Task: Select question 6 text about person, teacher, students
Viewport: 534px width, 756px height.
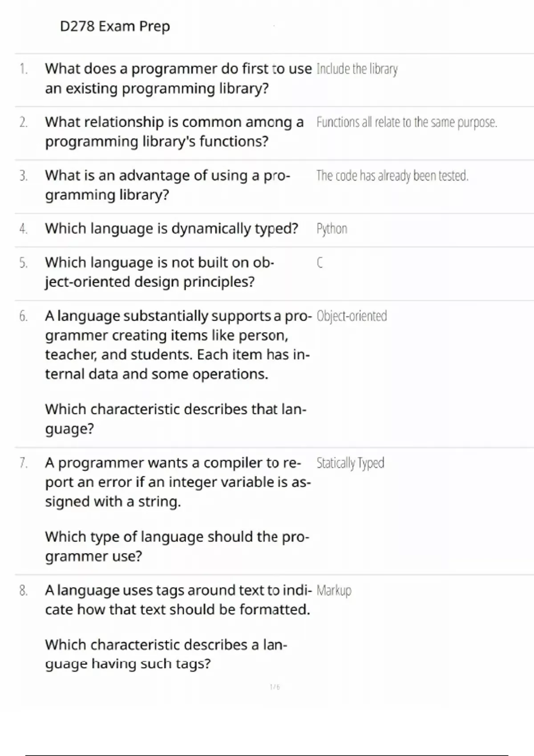Action: tap(178, 345)
